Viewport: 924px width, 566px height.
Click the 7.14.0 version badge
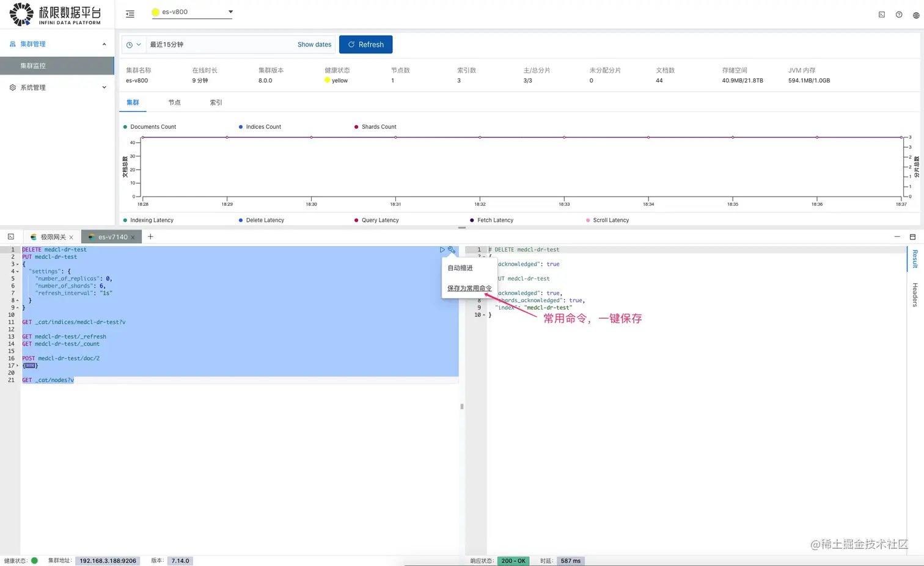(x=180, y=561)
